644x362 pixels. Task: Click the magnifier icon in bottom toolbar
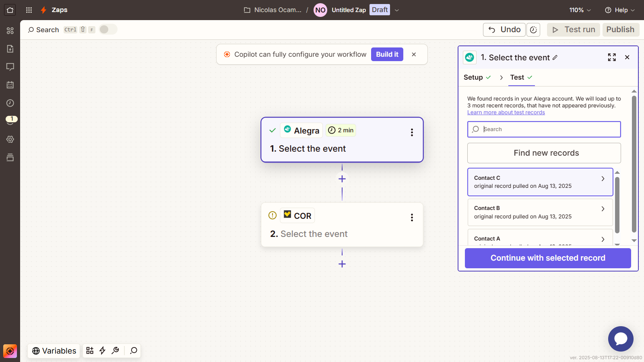134,351
